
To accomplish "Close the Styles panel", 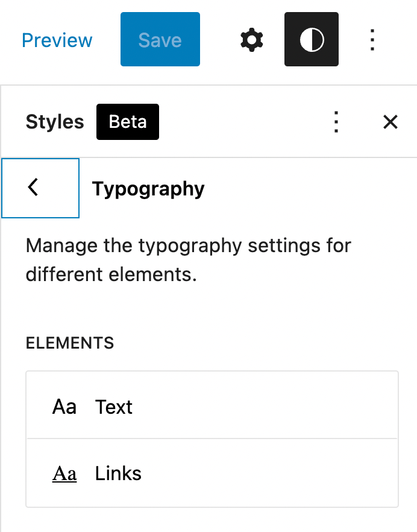I will (390, 122).
